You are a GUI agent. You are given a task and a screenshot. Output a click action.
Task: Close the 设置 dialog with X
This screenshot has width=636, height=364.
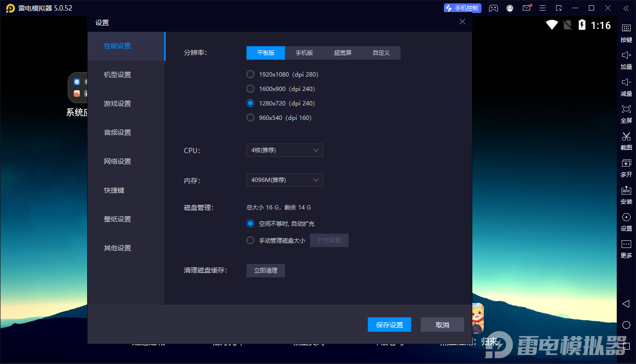[462, 22]
